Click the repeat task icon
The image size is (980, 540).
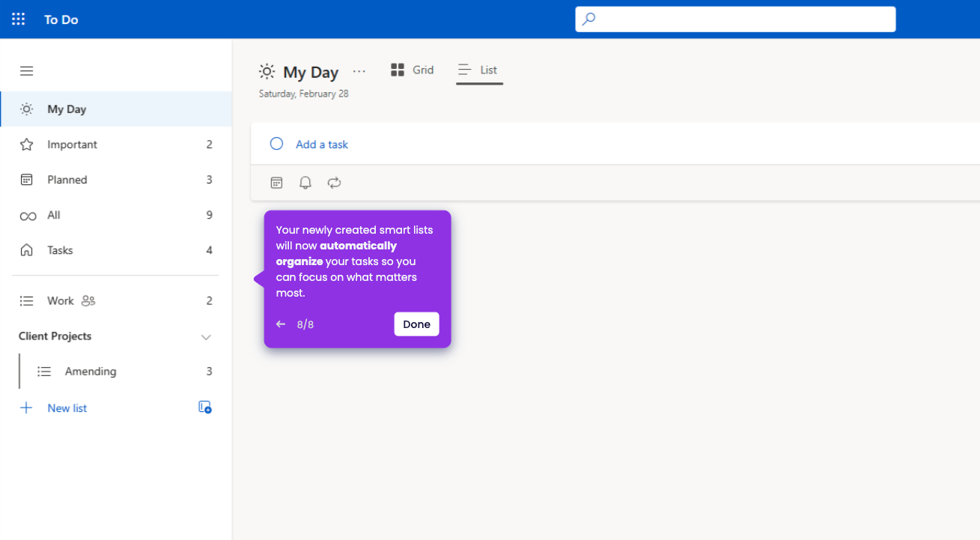pyautogui.click(x=334, y=183)
